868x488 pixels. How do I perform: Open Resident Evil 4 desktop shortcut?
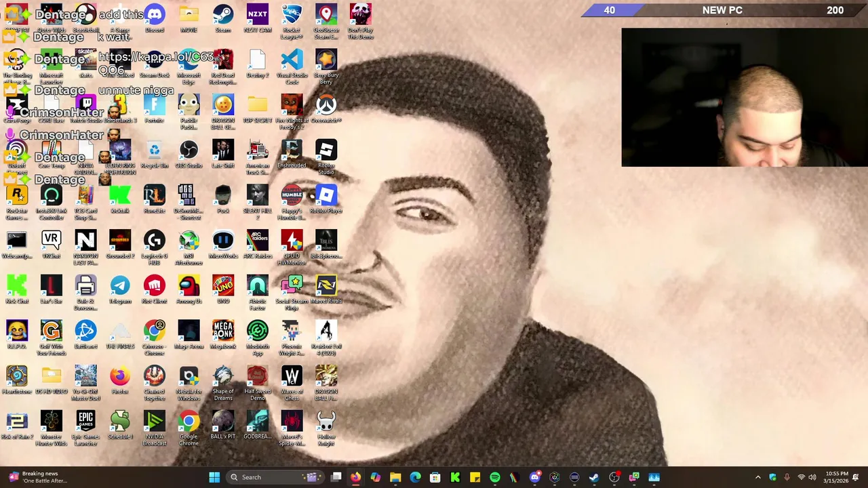[x=326, y=338]
